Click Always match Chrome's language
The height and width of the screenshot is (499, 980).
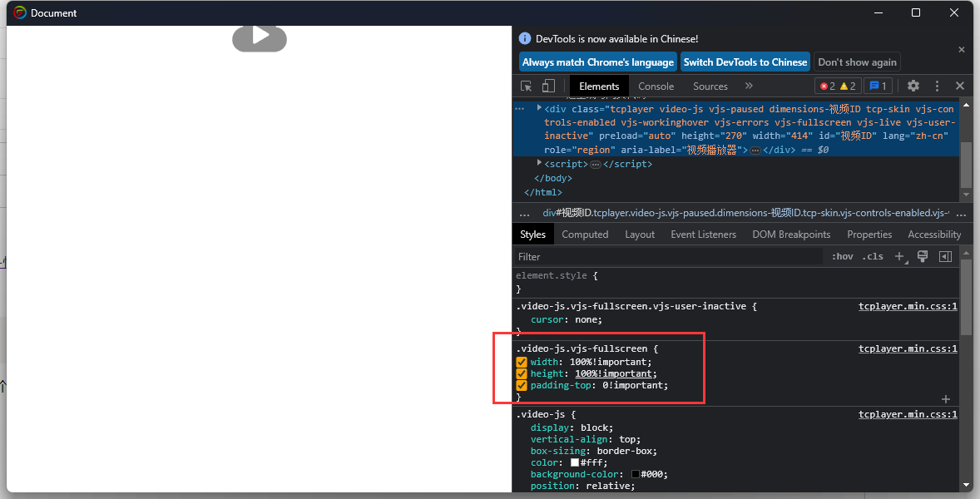point(598,62)
